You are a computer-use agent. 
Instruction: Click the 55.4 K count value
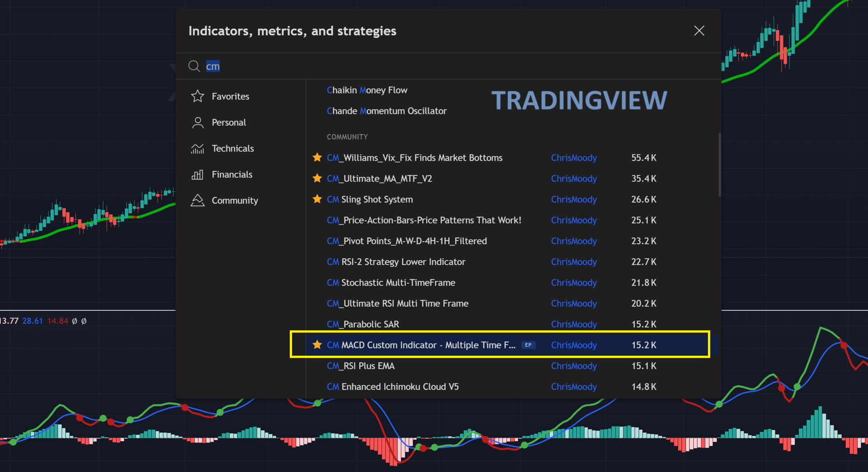pyautogui.click(x=644, y=158)
